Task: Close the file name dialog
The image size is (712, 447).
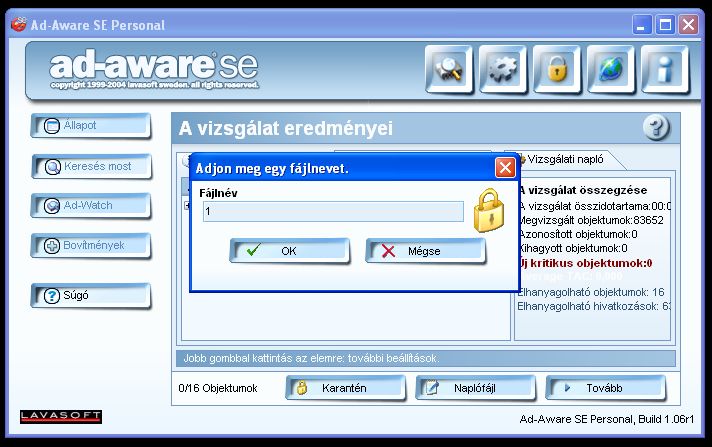Action: pyautogui.click(x=505, y=168)
